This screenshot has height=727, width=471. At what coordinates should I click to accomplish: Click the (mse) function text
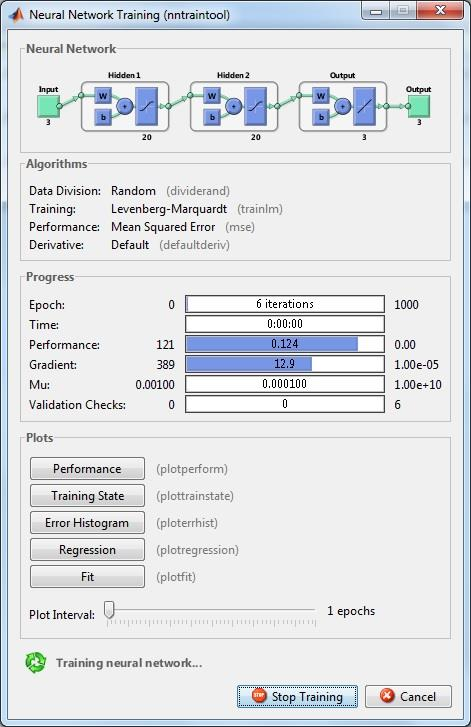tap(240, 227)
